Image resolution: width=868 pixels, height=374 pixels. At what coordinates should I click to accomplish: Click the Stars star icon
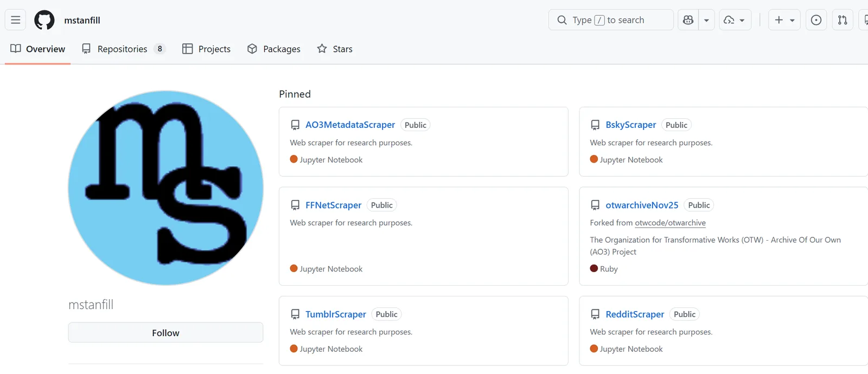tap(322, 49)
